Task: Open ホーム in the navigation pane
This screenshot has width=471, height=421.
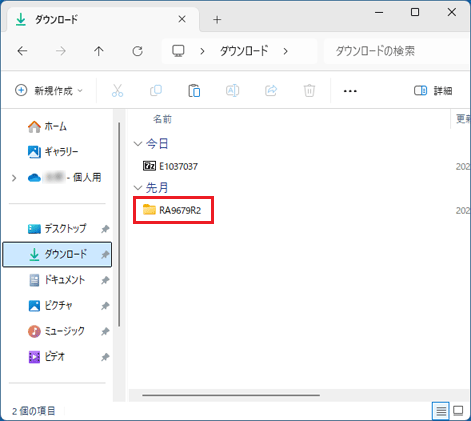Action: [x=47, y=127]
